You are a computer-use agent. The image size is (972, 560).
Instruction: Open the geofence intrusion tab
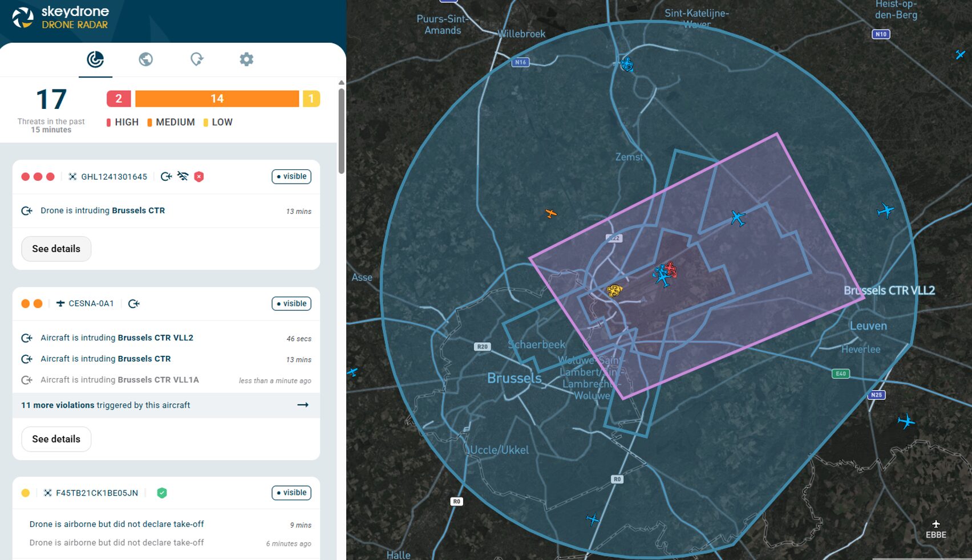(x=196, y=59)
